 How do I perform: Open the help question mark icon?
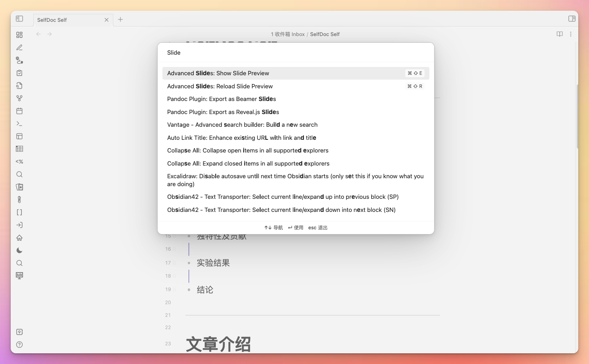[x=19, y=344]
